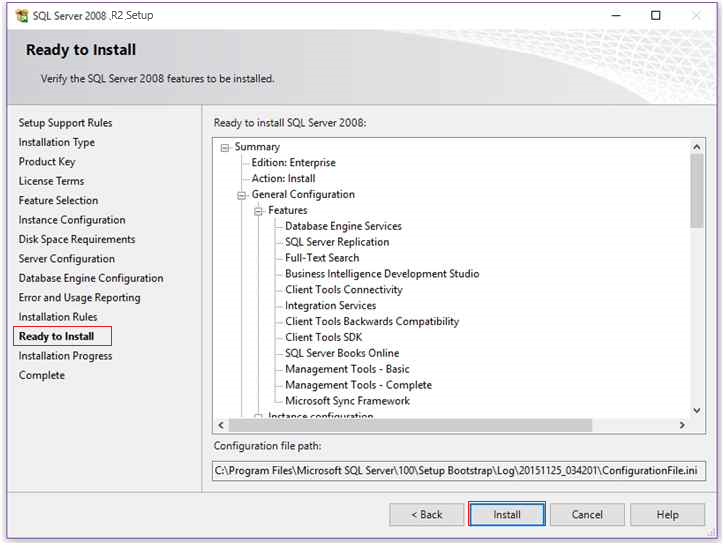Click Setup Support Rules step
This screenshot has width=724, height=545.
65,123
